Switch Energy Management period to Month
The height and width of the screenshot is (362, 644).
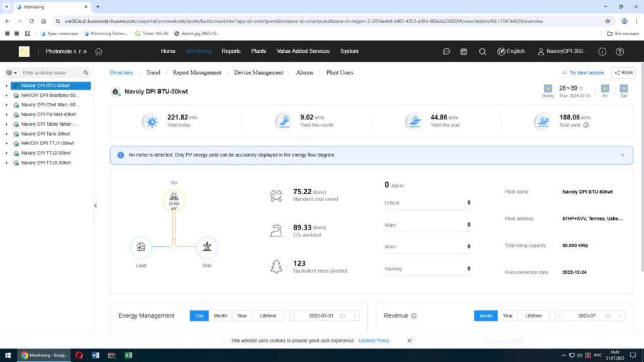tap(220, 315)
